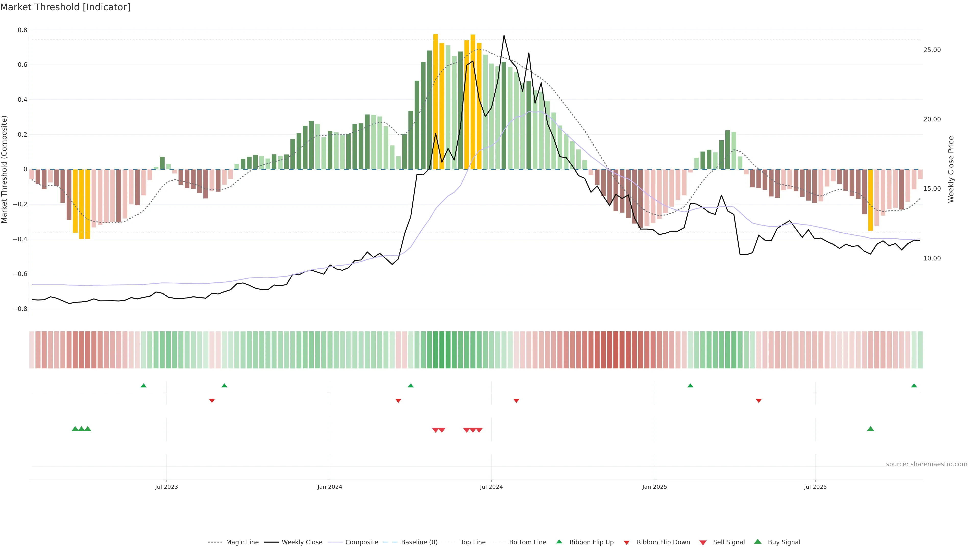The height and width of the screenshot is (551, 980).
Task: Click the Buy Signal legend icon
Action: pos(758,542)
